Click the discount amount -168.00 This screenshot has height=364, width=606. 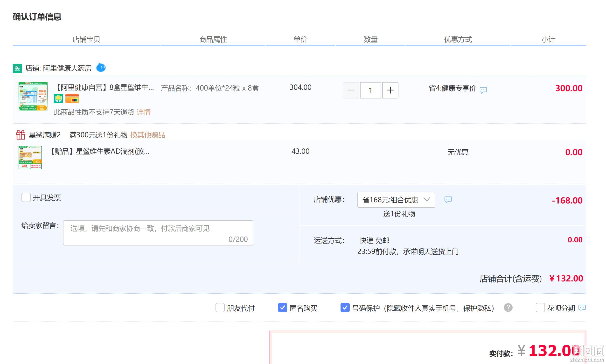coord(567,200)
